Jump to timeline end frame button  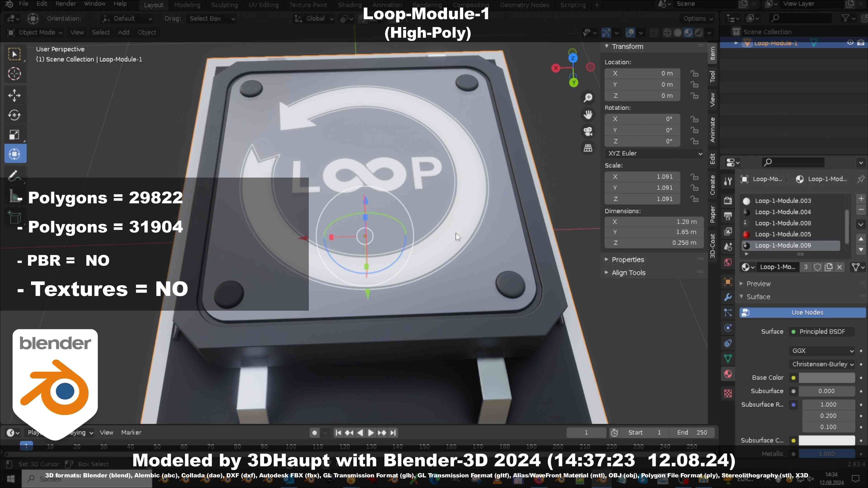coord(393,433)
